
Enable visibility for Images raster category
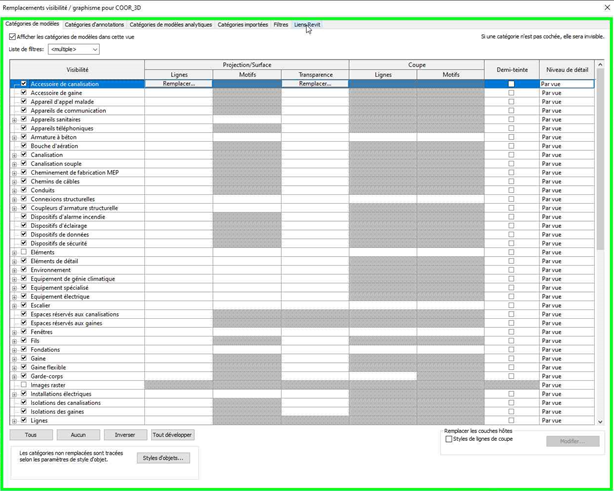[x=24, y=385]
